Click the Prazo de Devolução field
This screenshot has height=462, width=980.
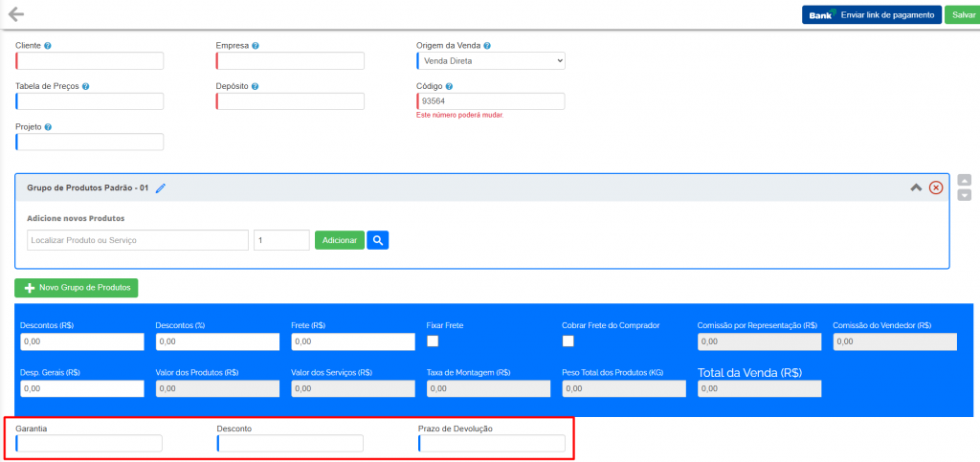click(x=492, y=444)
